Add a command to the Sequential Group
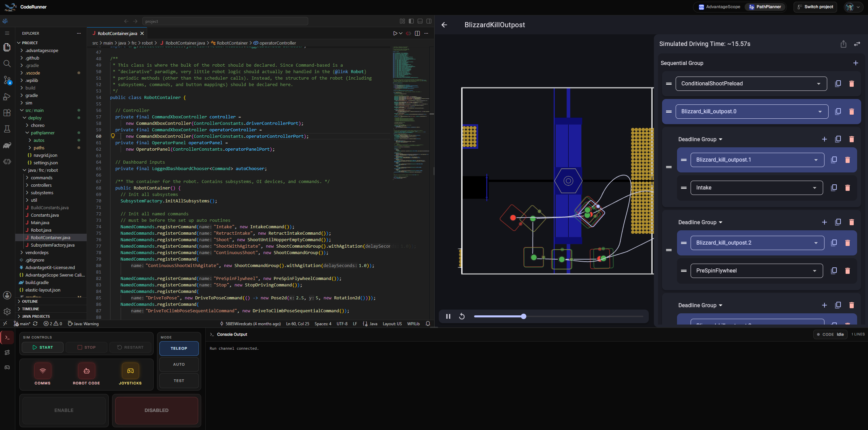Image resolution: width=868 pixels, height=430 pixels. coord(856,63)
